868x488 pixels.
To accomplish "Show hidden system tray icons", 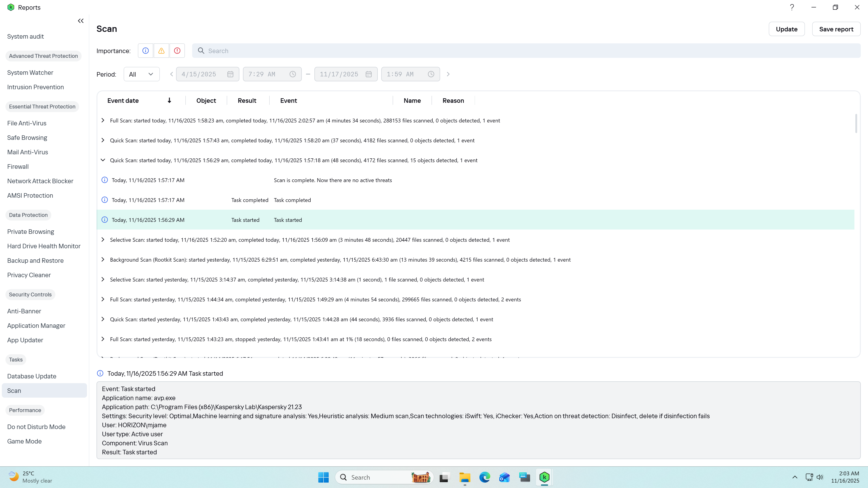I will [x=795, y=477].
